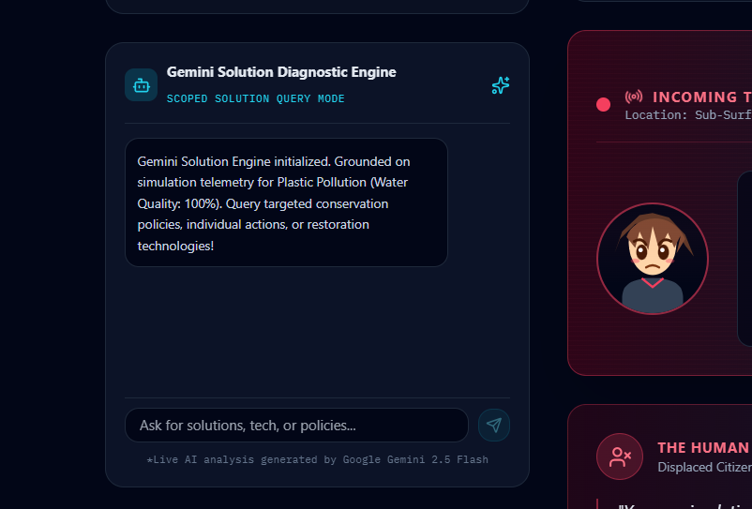Image resolution: width=752 pixels, height=509 pixels.
Task: Click the sparkle stars icon in engine header
Action: point(500,85)
